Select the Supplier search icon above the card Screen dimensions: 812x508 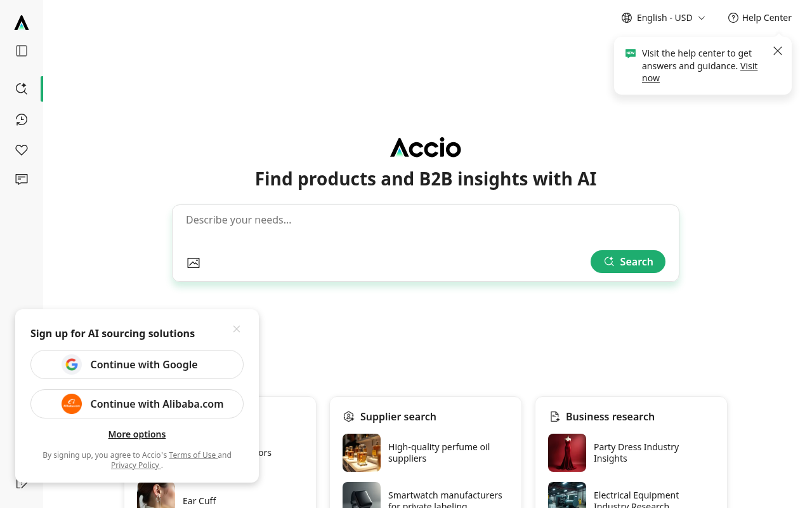coord(349,417)
